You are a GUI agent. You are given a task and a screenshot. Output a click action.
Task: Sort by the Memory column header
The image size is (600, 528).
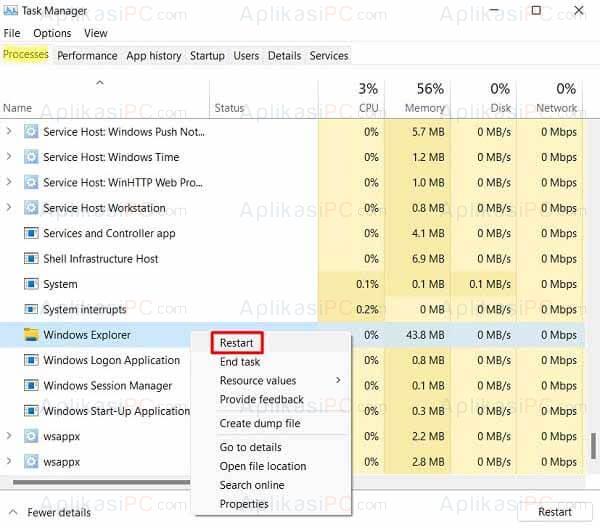[x=425, y=108]
